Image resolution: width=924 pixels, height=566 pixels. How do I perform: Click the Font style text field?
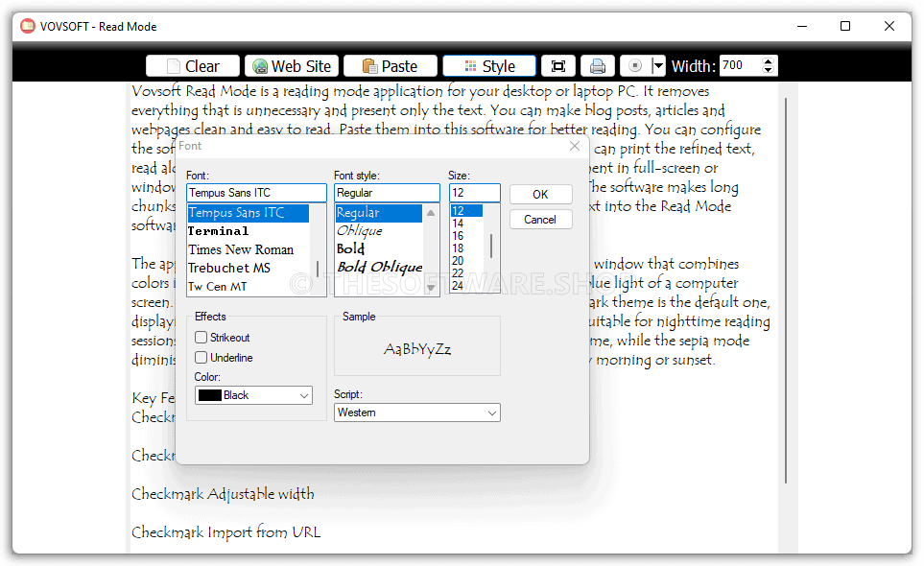388,193
